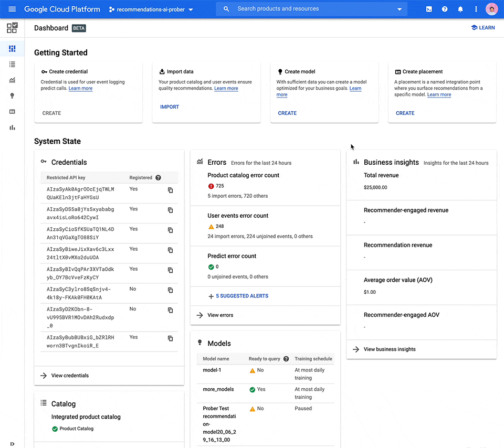Screen dimensions: 504x448
Task: Open Cloud Shell terminal icon
Action: tap(429, 9)
